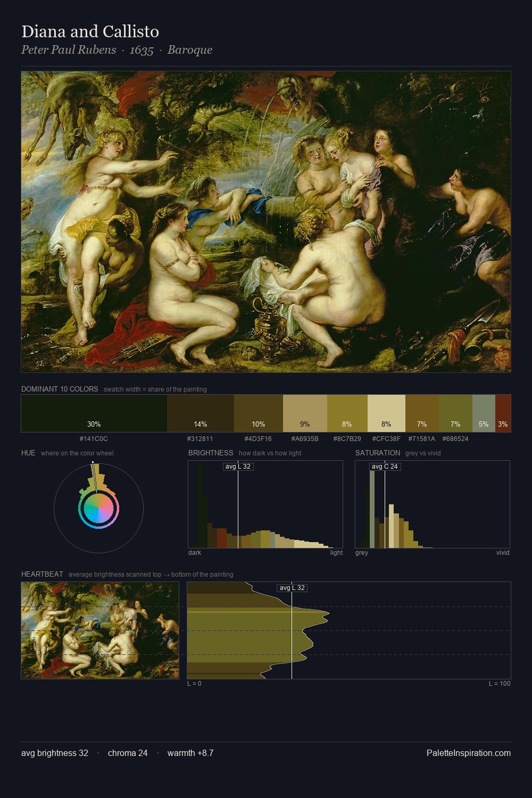The image size is (532, 798).
Task: Click the "BRIGHTNESS" section heading
Action: click(x=211, y=453)
